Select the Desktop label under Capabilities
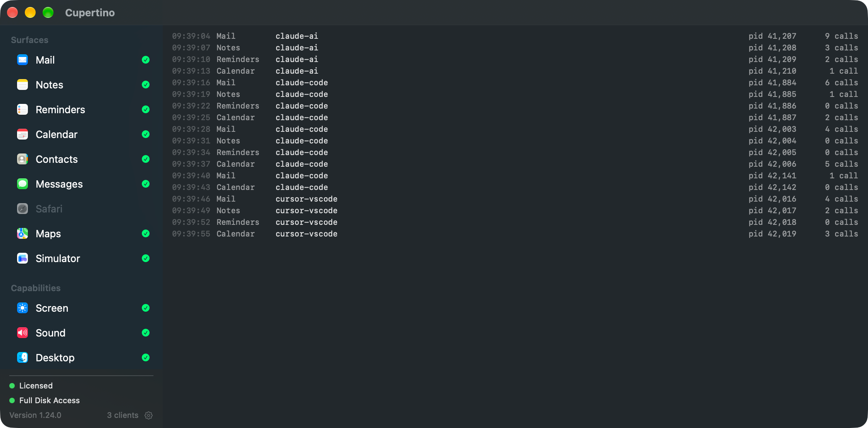This screenshot has width=868, height=428. point(55,358)
